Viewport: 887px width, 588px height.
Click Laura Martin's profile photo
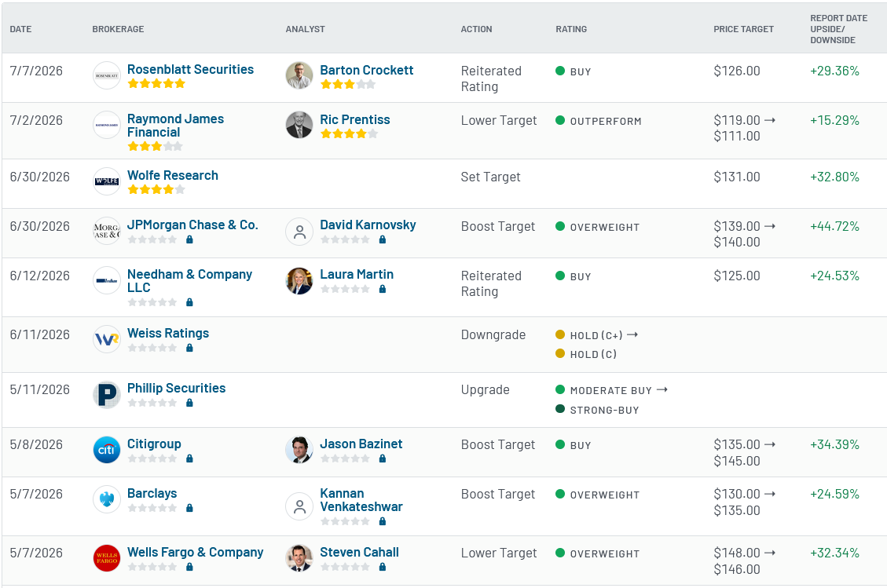tap(299, 281)
